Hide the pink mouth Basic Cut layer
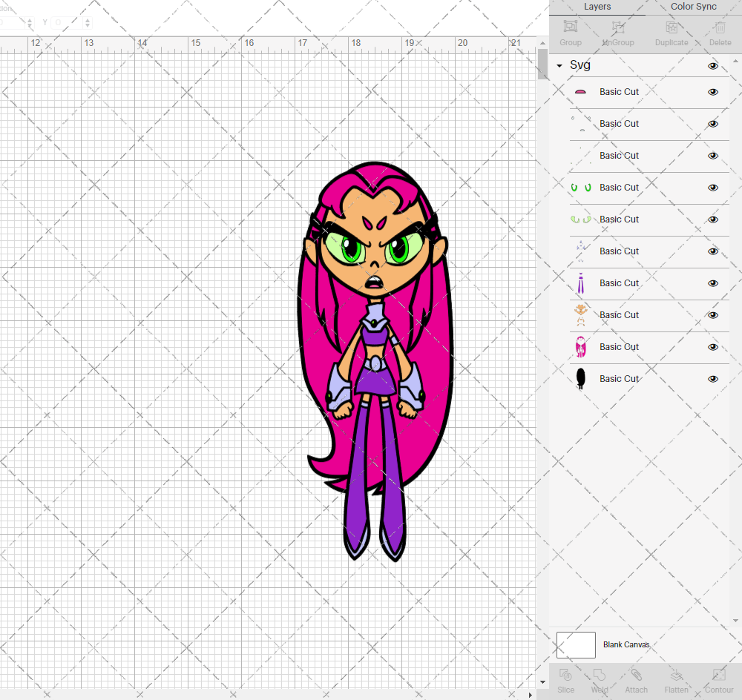This screenshot has height=700, width=742. 712,92
